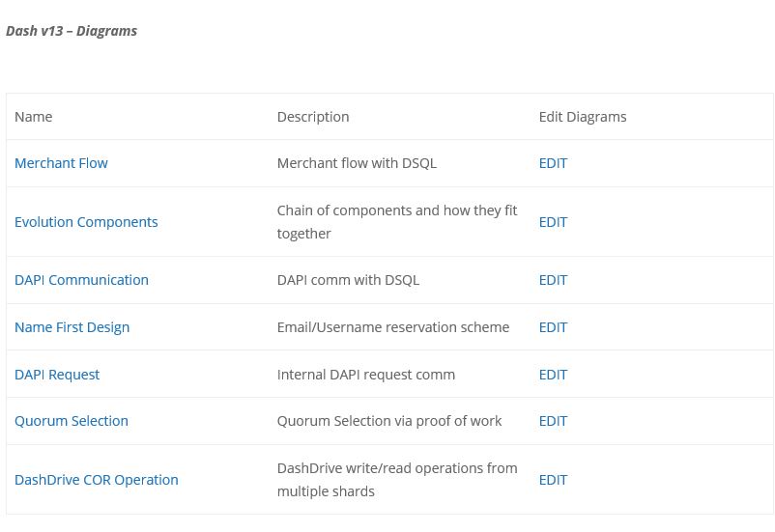This screenshot has height=532, width=775.
Task: Open the Evolution Components link
Action: 86,222
